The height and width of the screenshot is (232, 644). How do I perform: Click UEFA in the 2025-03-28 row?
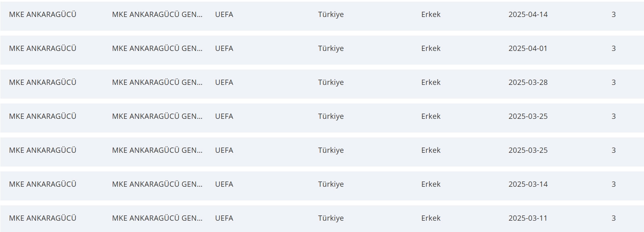click(224, 82)
